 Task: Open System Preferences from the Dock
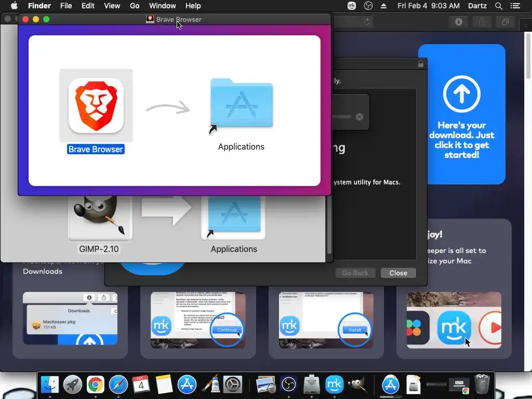point(232,384)
